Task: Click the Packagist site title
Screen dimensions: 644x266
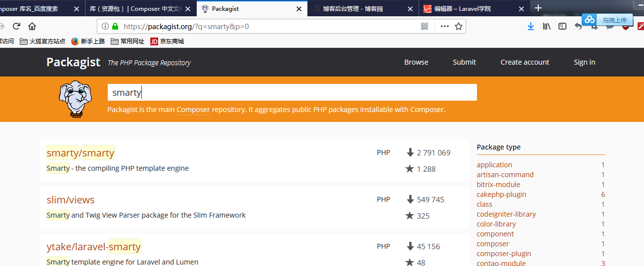Action: 73,62
